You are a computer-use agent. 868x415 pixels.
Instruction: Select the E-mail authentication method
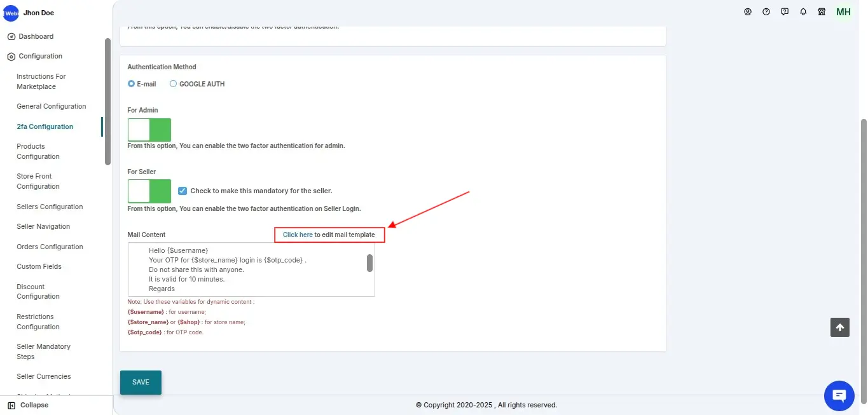pyautogui.click(x=131, y=84)
